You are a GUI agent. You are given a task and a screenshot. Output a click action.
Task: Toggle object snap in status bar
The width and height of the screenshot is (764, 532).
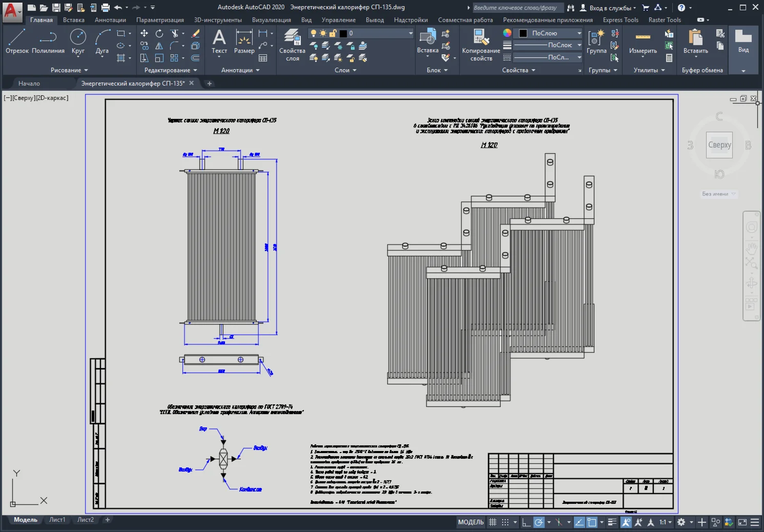(592, 522)
